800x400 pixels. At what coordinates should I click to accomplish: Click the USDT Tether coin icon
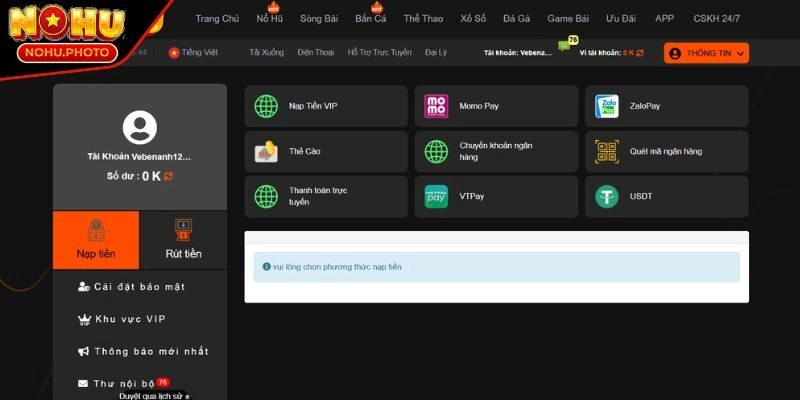(x=607, y=196)
